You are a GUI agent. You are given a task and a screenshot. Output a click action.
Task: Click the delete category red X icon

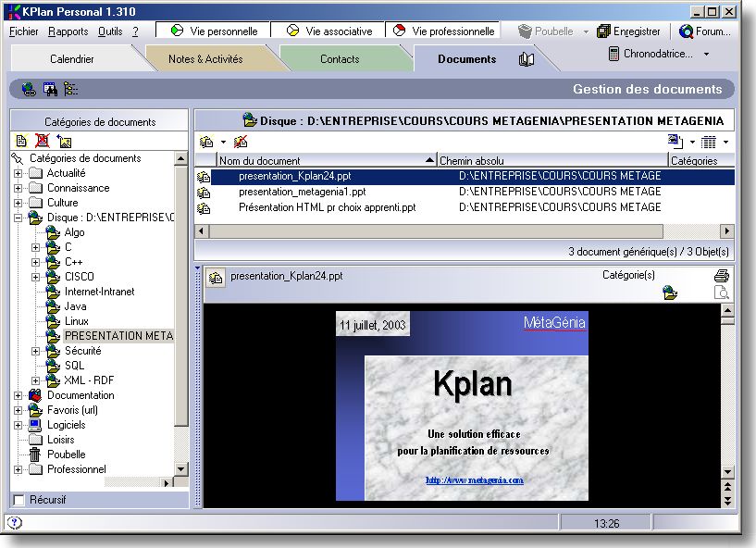pos(43,141)
